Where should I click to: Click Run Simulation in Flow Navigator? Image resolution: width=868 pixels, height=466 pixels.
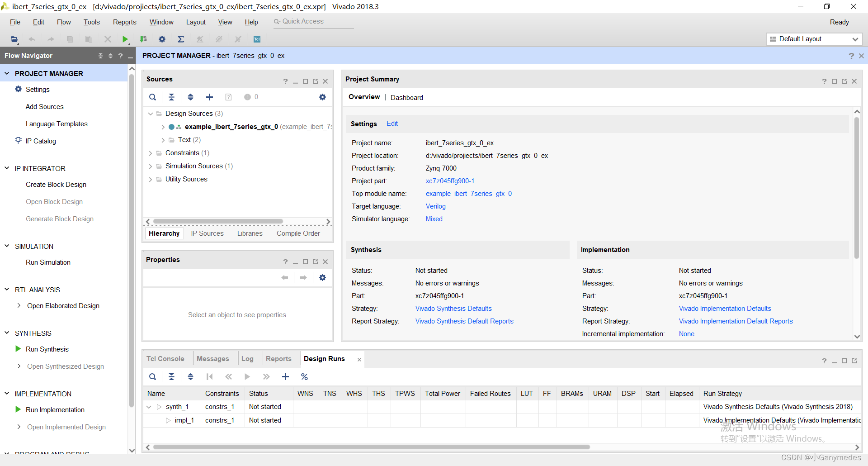(48, 262)
